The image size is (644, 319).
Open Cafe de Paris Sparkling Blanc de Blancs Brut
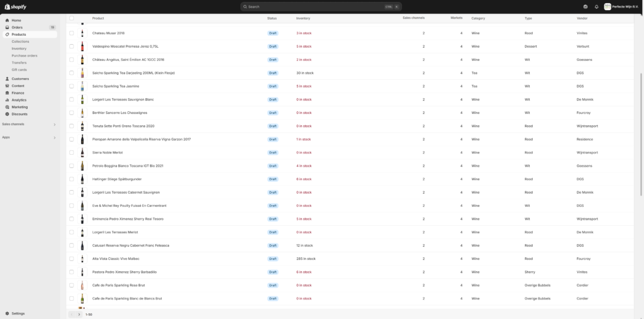click(x=127, y=298)
